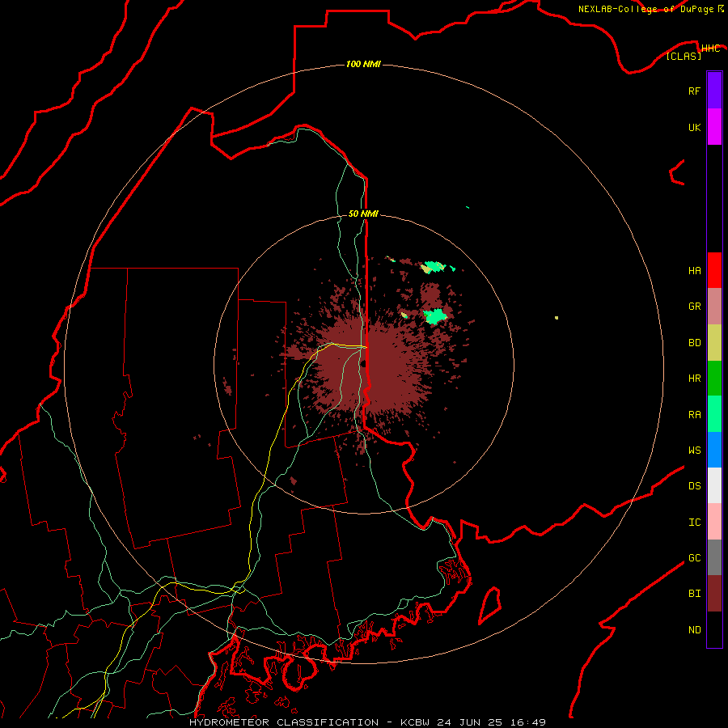
Task: Click the HHC product label
Action: tap(710, 49)
